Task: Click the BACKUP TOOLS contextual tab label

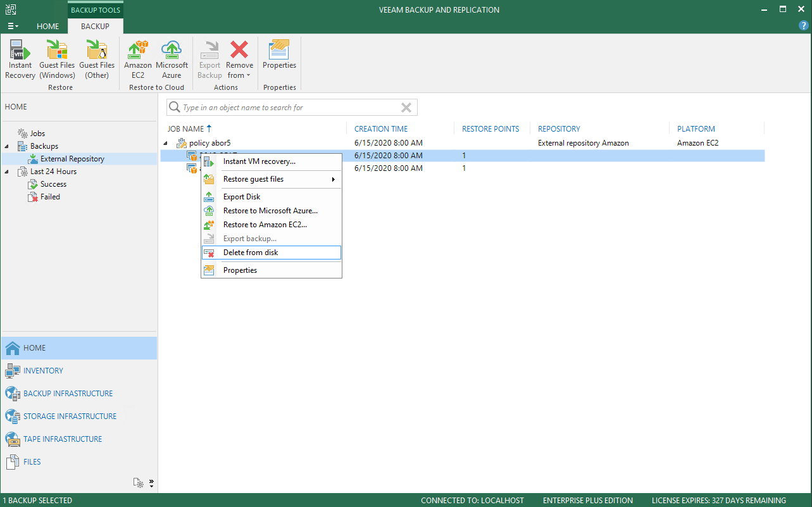Action: pos(96,10)
